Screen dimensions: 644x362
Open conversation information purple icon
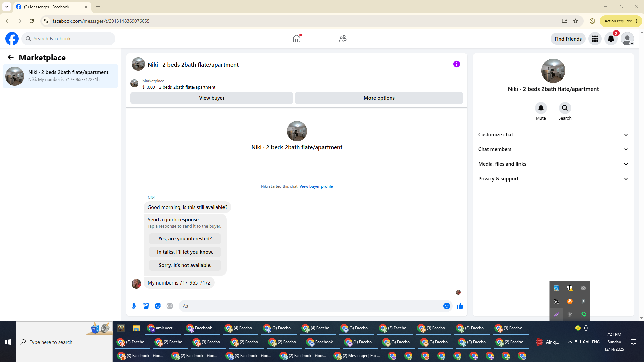click(456, 64)
